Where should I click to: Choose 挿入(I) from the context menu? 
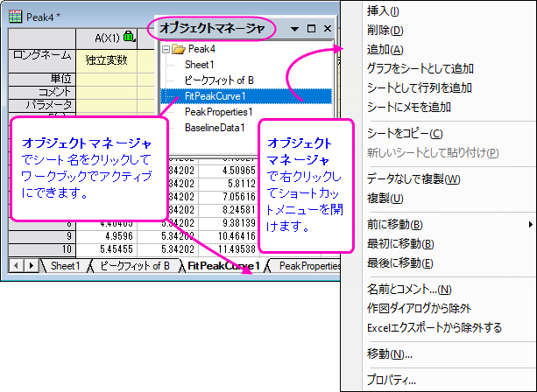(383, 11)
